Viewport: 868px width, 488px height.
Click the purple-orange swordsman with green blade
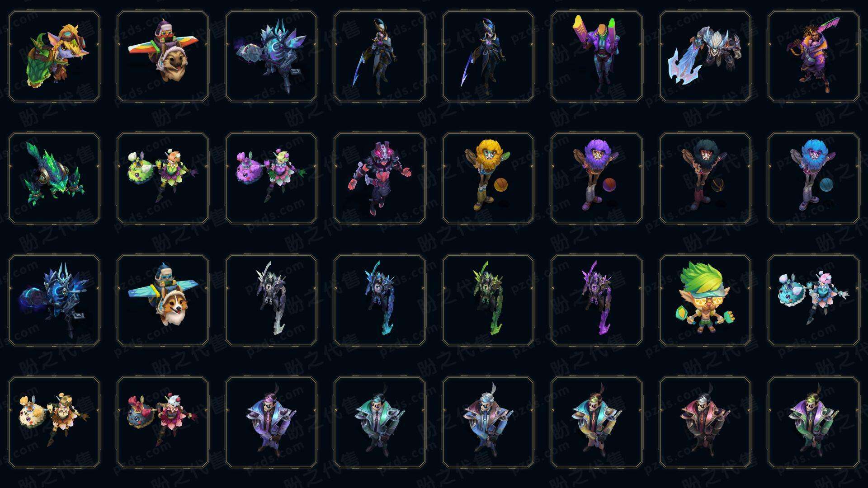click(814, 56)
